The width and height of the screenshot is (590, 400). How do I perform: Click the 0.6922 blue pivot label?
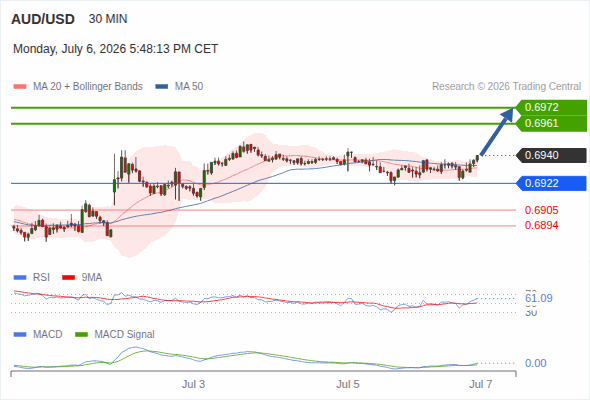pyautogui.click(x=551, y=183)
